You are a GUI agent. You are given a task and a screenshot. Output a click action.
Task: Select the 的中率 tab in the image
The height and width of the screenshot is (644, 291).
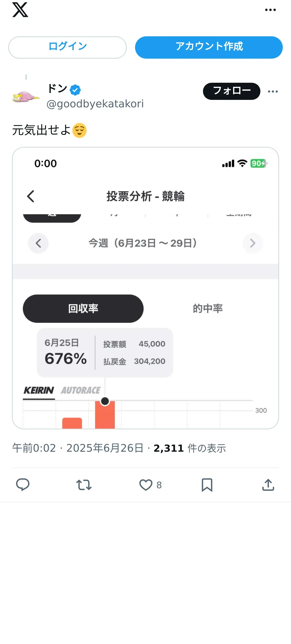[208, 309]
